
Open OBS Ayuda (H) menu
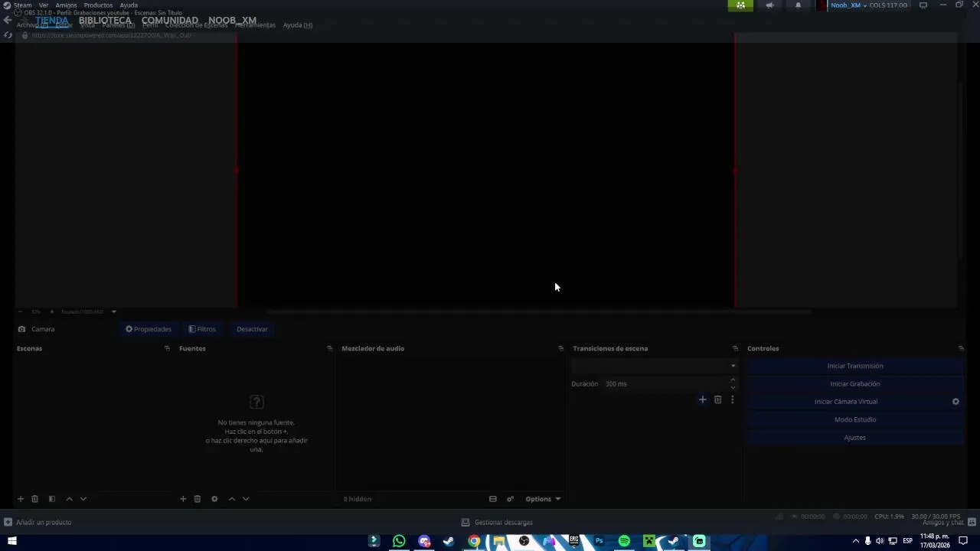(x=298, y=25)
